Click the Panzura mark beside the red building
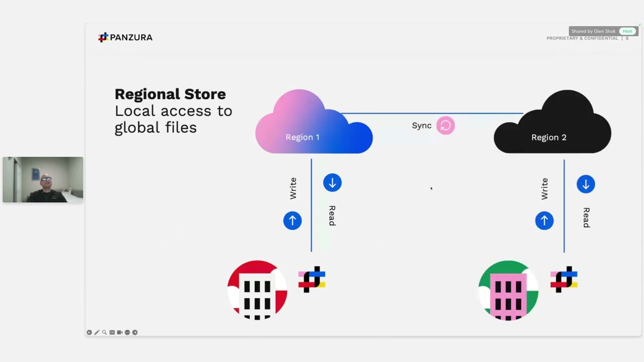This screenshot has width=644, height=362. click(x=312, y=279)
